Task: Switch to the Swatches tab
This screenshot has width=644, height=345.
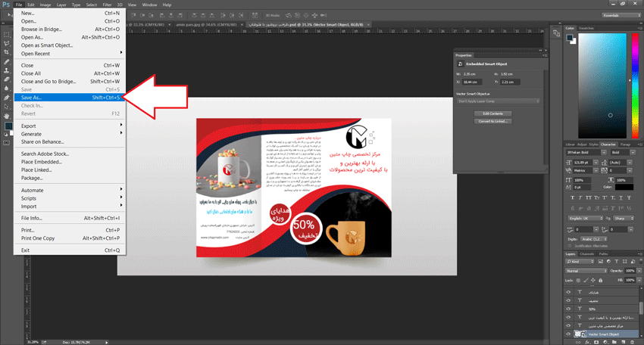Action: [x=586, y=28]
